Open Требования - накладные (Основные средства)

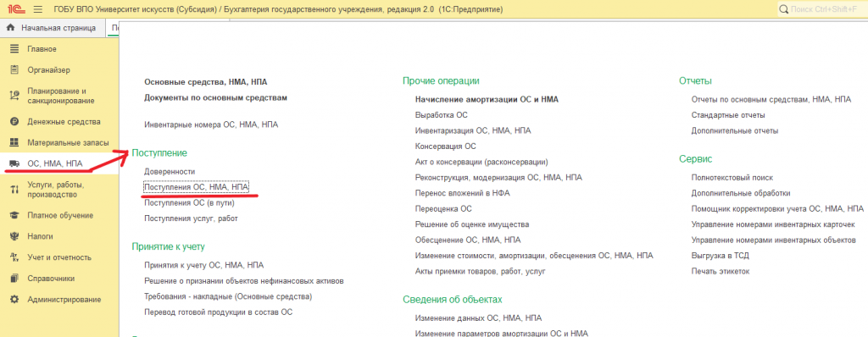pos(228,296)
